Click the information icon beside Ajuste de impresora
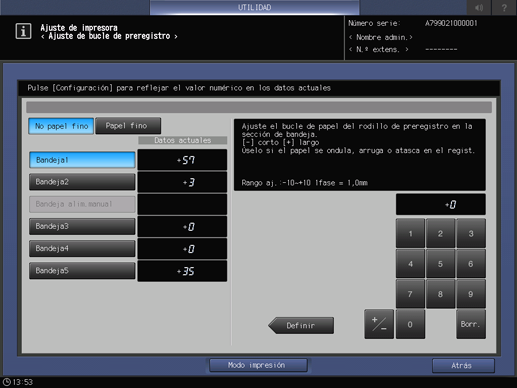The height and width of the screenshot is (388, 517). pyautogui.click(x=23, y=32)
